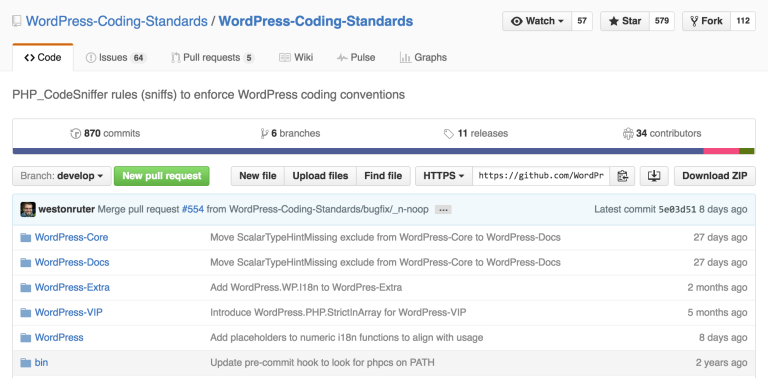Click the Download ZIP button
Screen dimensions: 768x378
pyautogui.click(x=715, y=176)
